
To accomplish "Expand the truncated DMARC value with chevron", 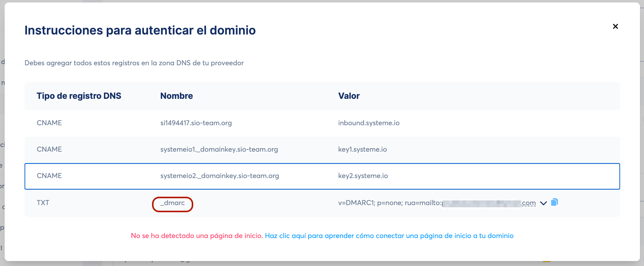I will point(543,203).
